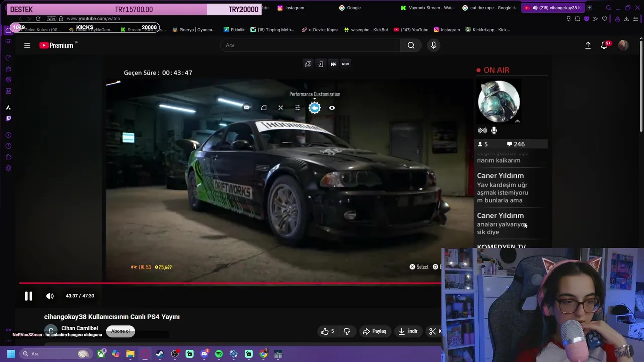Viewport: 644px width, 362px height.
Task: Click the browser favorites heart icon
Action: coord(604,19)
